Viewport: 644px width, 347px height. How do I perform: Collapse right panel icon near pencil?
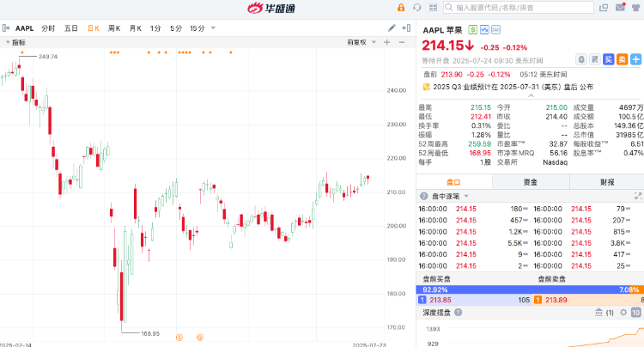[x=407, y=28]
